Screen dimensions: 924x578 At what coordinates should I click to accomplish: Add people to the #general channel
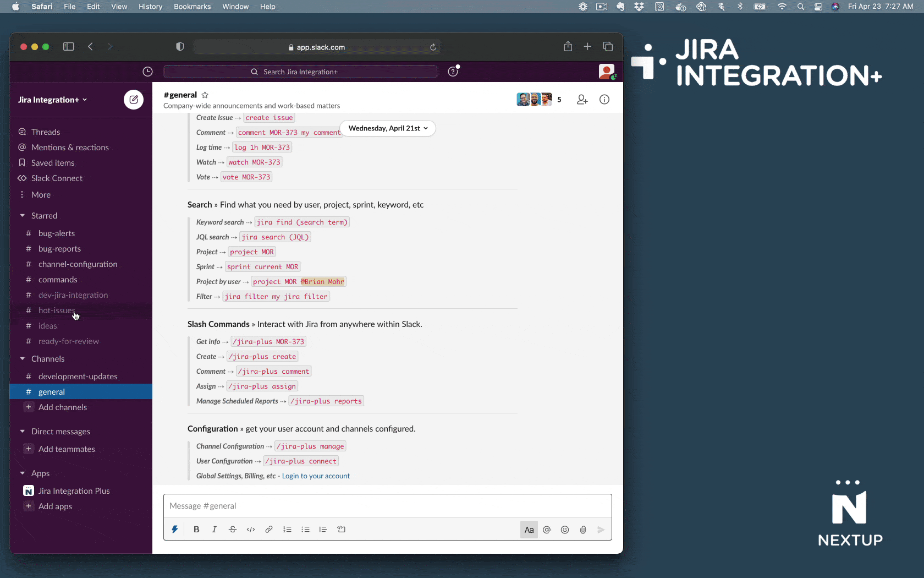click(582, 100)
